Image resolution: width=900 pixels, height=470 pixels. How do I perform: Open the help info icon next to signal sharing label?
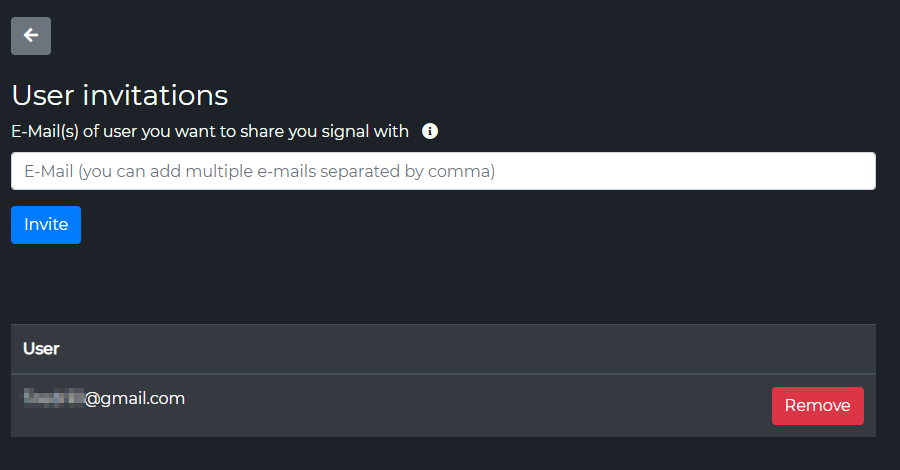pos(430,131)
